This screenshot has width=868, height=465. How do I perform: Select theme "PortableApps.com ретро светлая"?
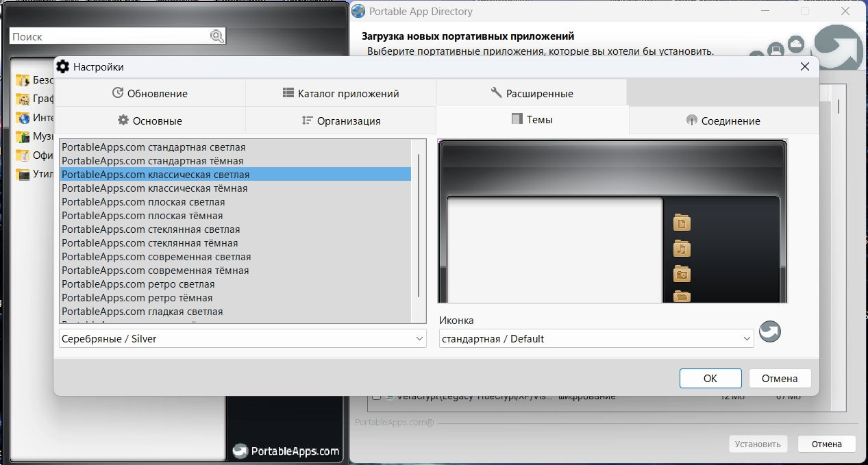[x=236, y=284]
